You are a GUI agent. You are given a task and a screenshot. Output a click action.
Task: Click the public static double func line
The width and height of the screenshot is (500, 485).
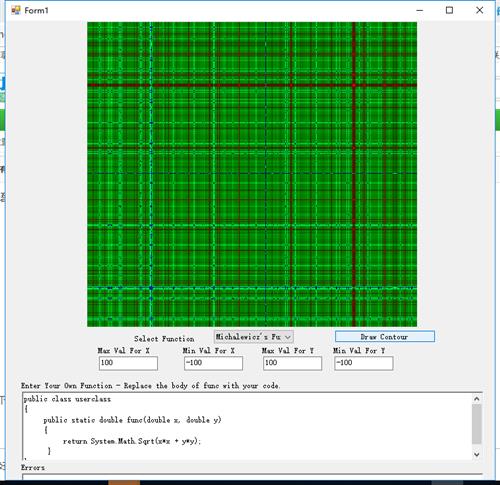[x=132, y=420]
